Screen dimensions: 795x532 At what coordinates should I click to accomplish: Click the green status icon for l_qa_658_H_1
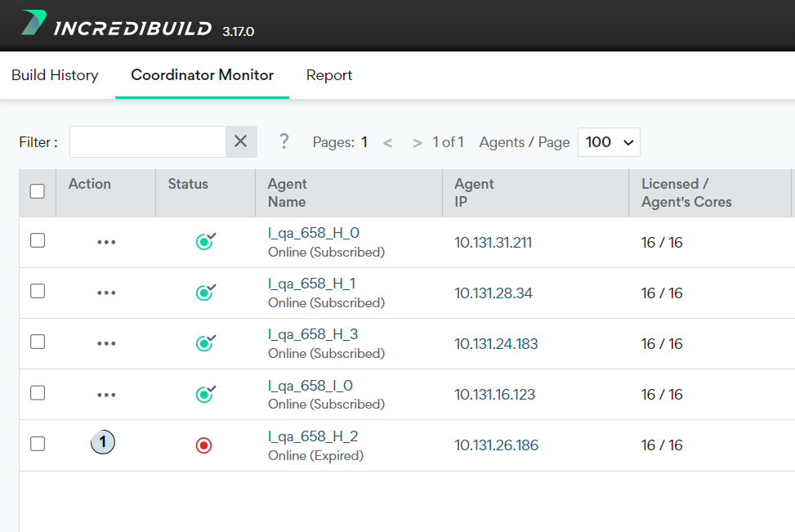[204, 293]
